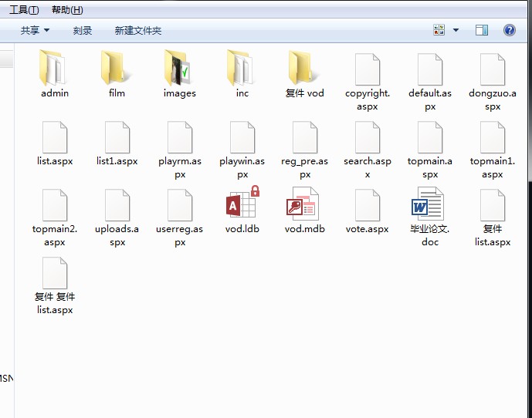Click the inc folder name label
The image size is (532, 418).
(x=242, y=93)
